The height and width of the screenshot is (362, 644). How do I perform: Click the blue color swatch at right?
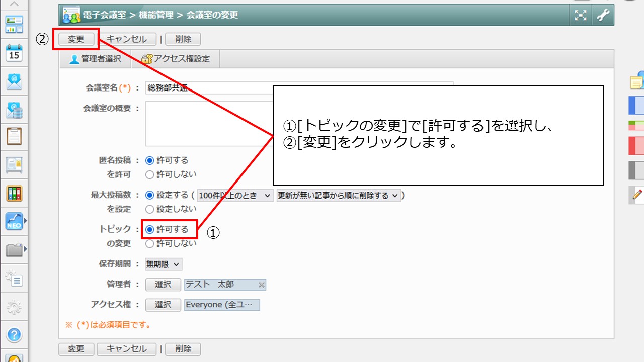pyautogui.click(x=636, y=105)
